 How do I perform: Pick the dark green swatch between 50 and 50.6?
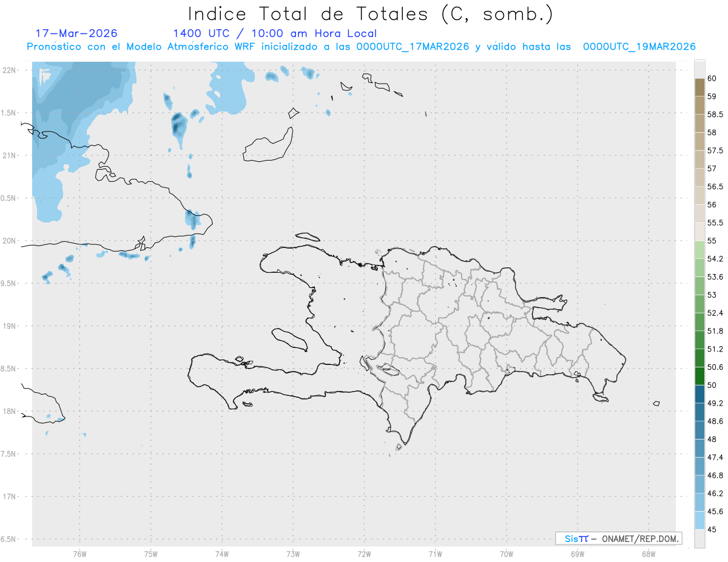pyautogui.click(x=699, y=376)
